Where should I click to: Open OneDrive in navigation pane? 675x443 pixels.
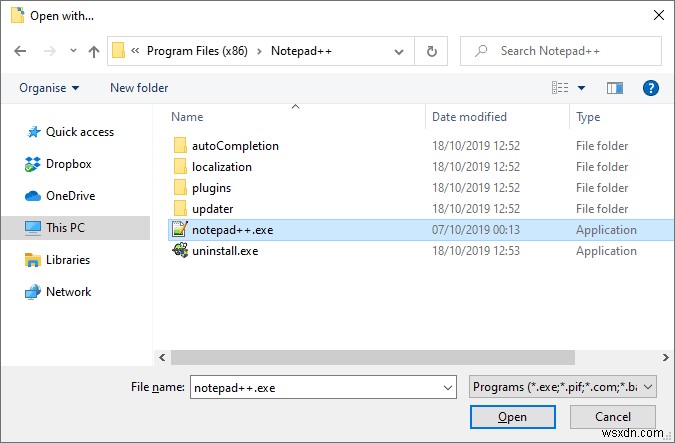coord(71,196)
